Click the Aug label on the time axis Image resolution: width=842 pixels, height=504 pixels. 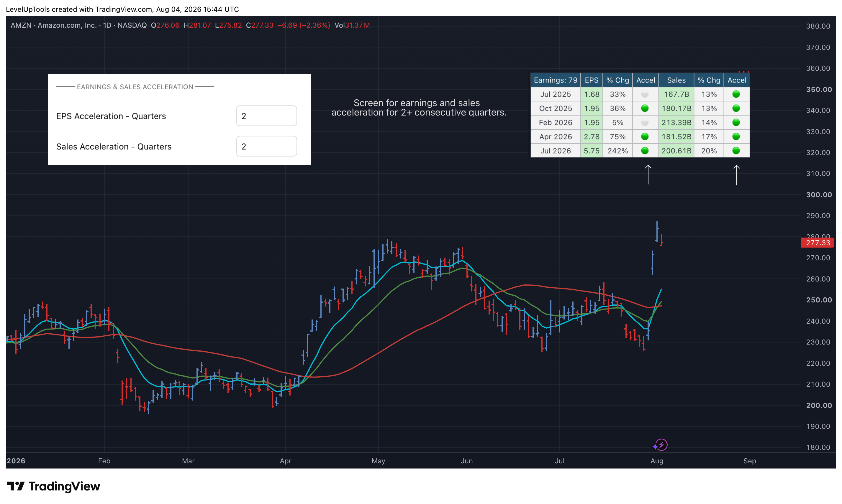point(657,461)
